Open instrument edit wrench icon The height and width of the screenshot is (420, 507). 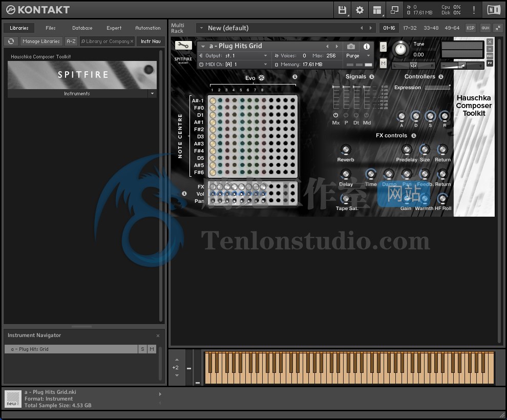point(183,46)
